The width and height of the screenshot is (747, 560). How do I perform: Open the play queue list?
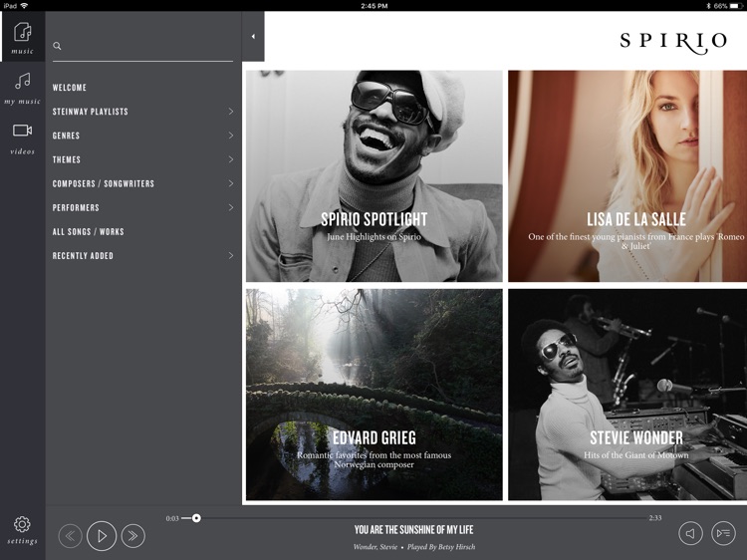(x=723, y=533)
